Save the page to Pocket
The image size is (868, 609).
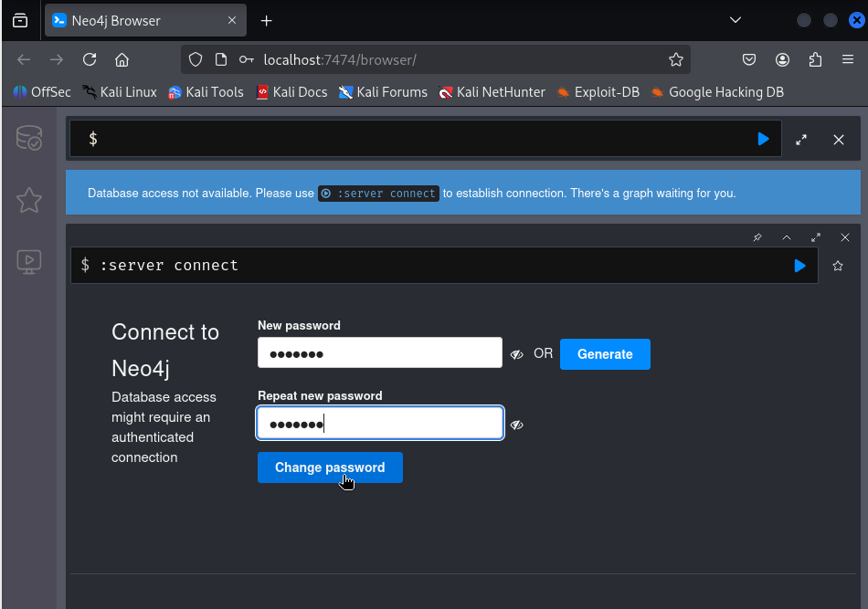click(749, 59)
